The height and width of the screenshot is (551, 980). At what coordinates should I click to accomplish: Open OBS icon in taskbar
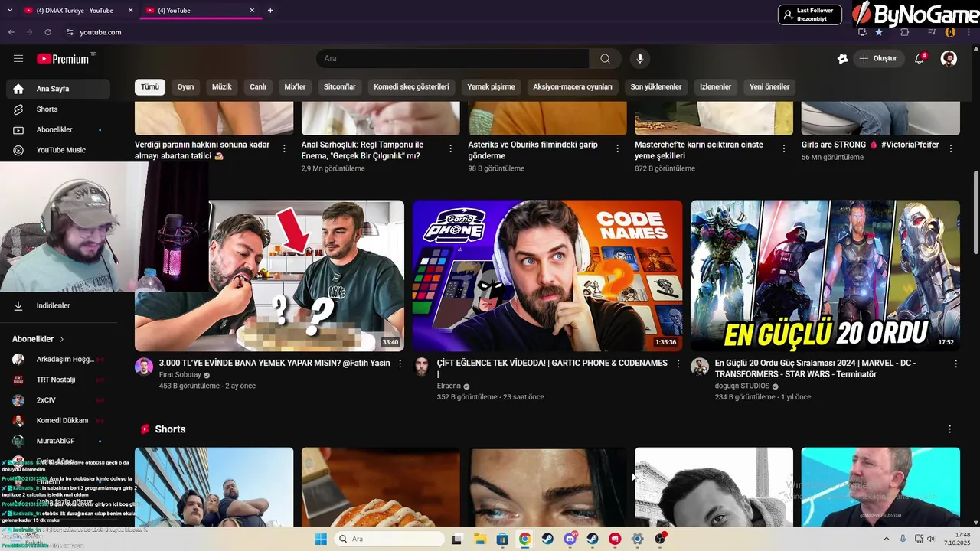(x=660, y=539)
